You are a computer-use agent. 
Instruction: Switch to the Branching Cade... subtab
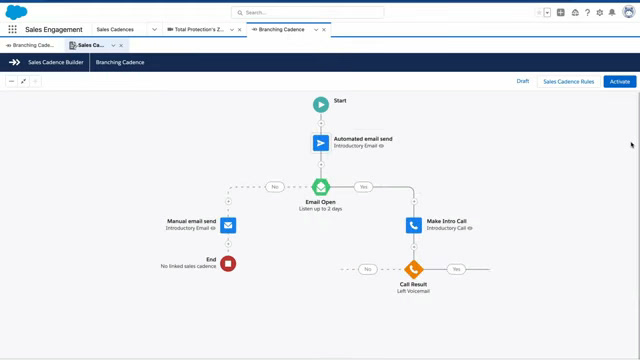[30, 45]
